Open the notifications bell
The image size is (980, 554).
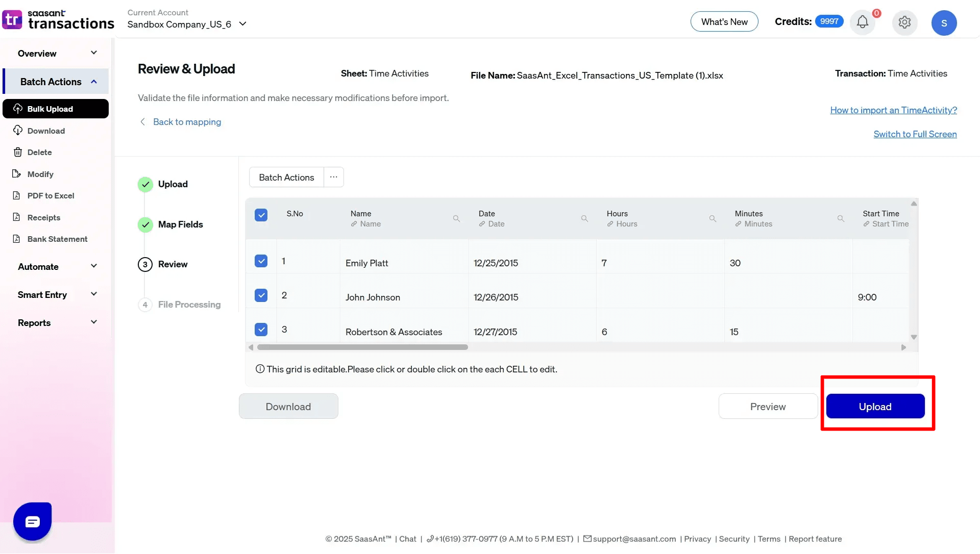tap(862, 22)
